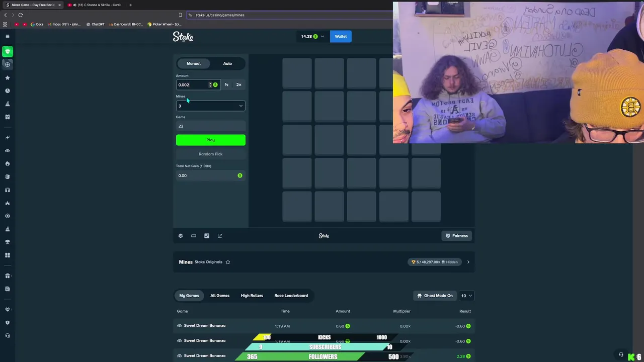Open the browser apps grid icon
The width and height of the screenshot is (644, 362).
[5, 24]
